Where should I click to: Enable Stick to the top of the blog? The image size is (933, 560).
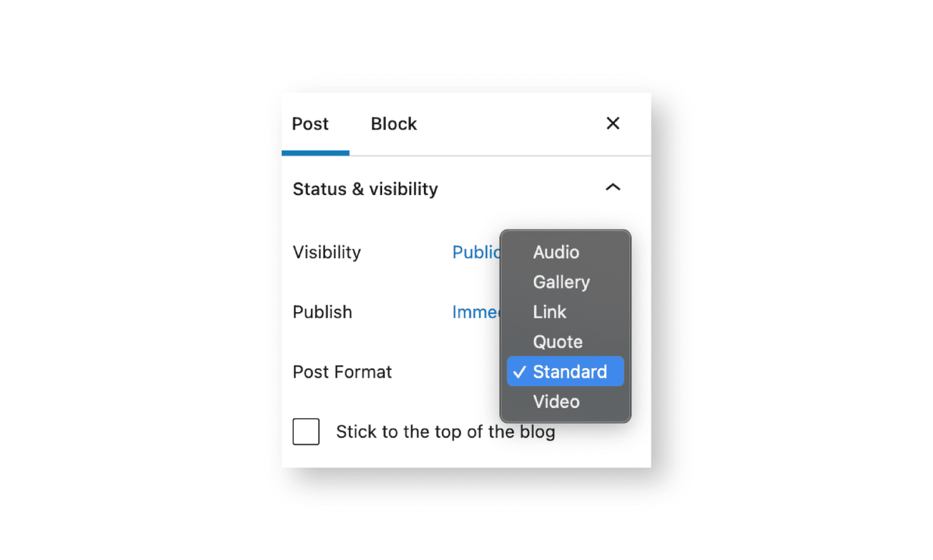306,432
